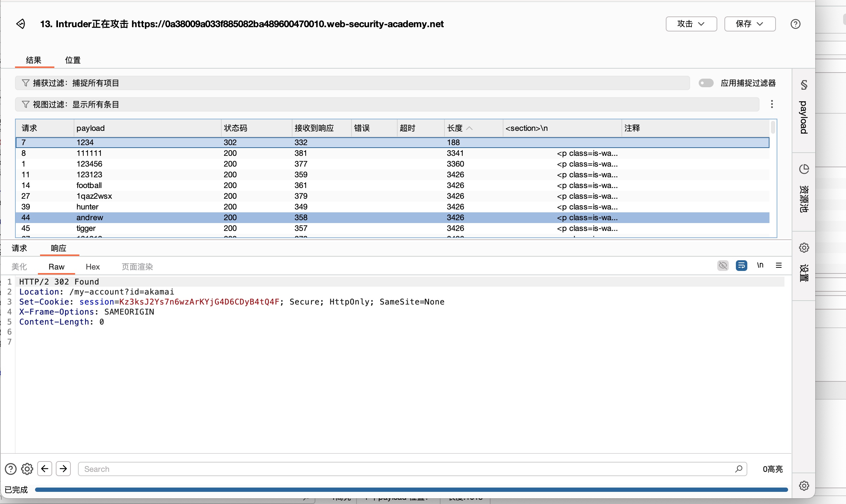The height and width of the screenshot is (504, 846).
Task: Expand the 攻击 dropdown button
Action: point(691,24)
